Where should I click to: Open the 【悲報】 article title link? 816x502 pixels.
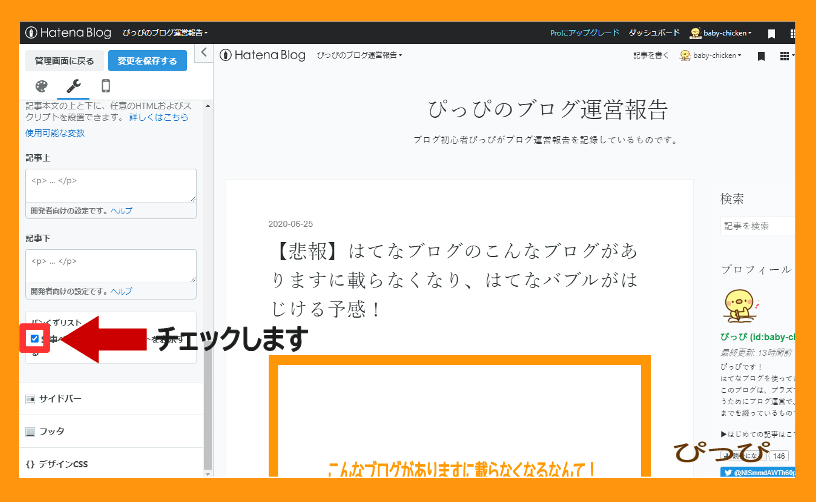[455, 280]
